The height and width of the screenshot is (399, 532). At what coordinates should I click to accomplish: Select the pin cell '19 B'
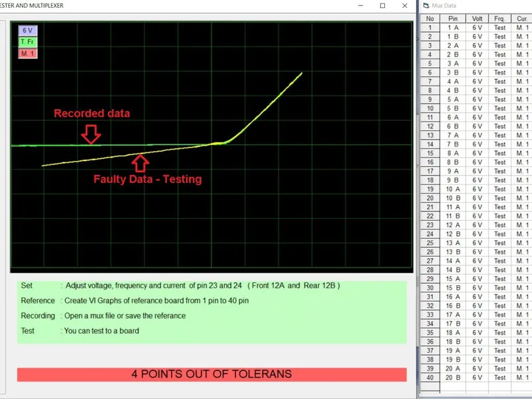pyautogui.click(x=453, y=360)
